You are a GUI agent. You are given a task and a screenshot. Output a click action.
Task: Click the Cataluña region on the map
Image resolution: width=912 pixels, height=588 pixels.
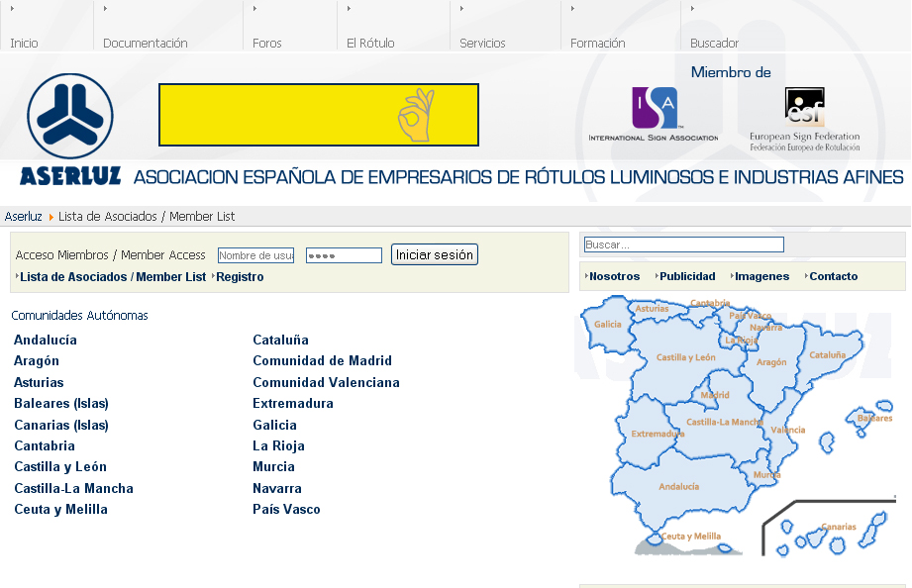coord(828,354)
